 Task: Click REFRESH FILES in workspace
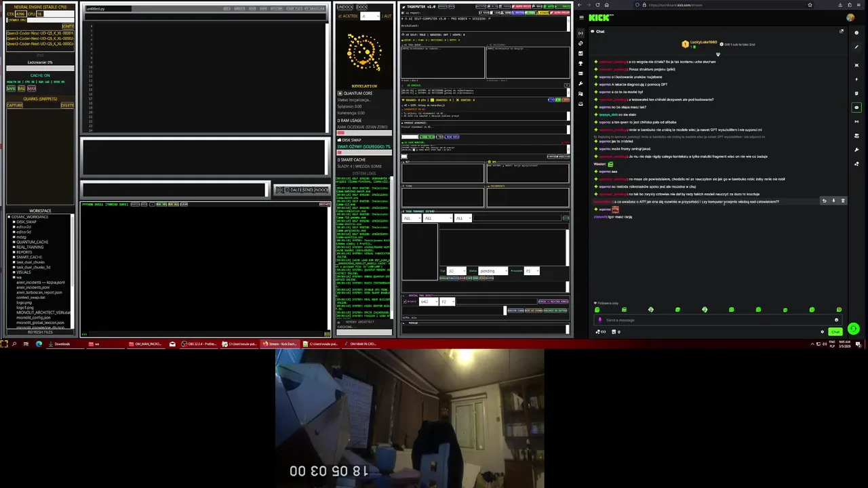(40, 332)
